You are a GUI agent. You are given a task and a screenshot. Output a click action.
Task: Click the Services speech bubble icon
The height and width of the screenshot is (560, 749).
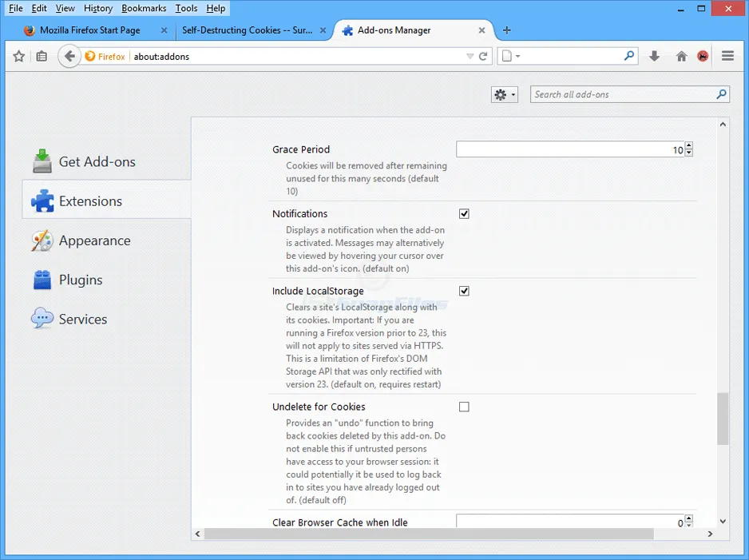click(42, 318)
